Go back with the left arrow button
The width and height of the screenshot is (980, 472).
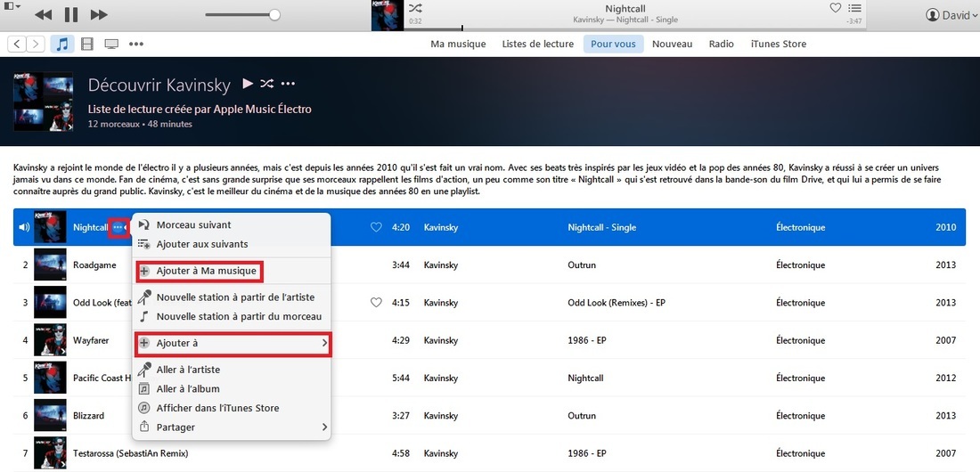[17, 44]
